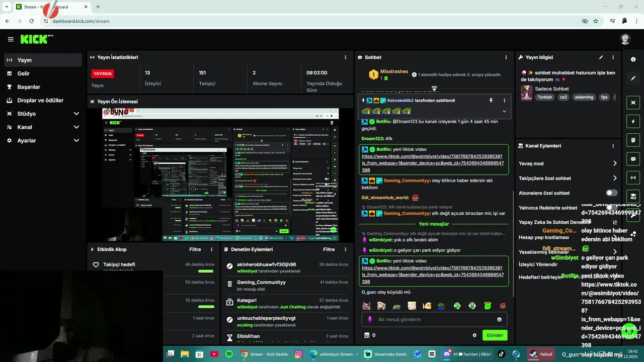The height and width of the screenshot is (362, 644).
Task: Filter the Denetim Eylemleri list
Action: click(x=329, y=249)
